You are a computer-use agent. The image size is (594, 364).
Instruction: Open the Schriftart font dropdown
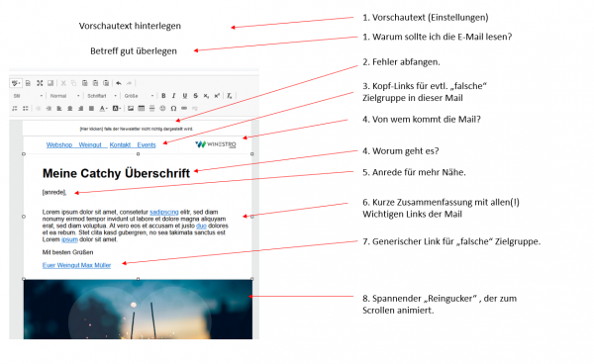[x=102, y=96]
